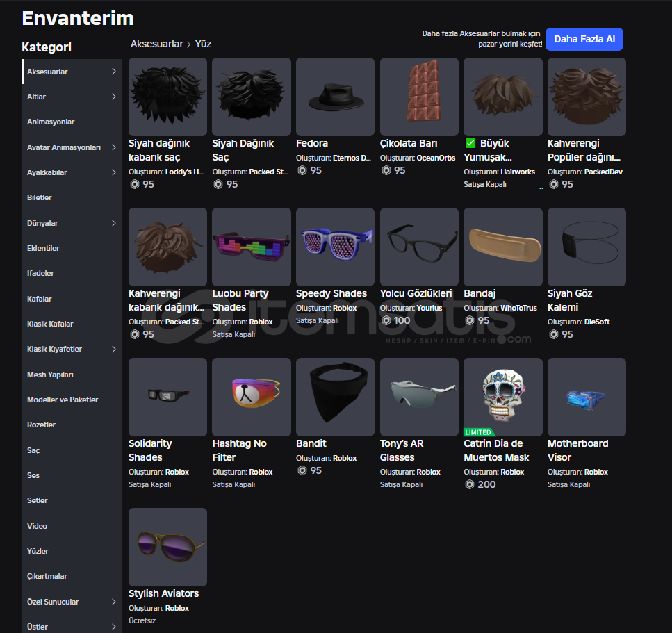Open creator link WhoToTrus
672x633 pixels.
pyautogui.click(x=518, y=308)
